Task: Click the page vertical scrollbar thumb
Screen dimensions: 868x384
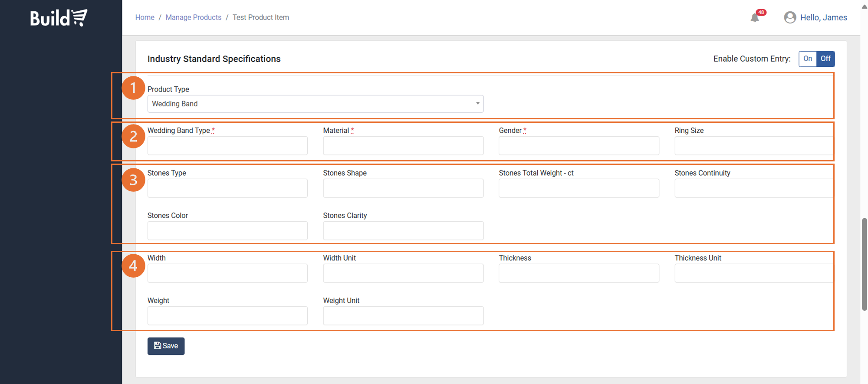Action: point(864,265)
